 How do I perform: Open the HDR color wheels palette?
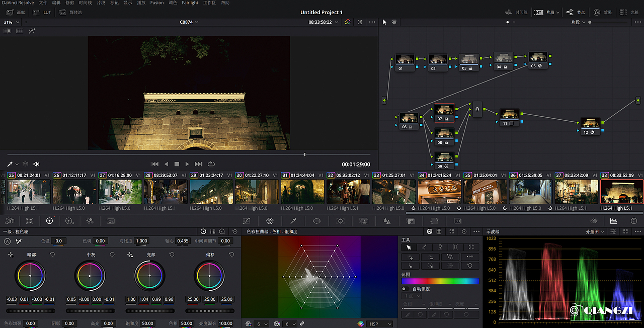[x=69, y=221]
